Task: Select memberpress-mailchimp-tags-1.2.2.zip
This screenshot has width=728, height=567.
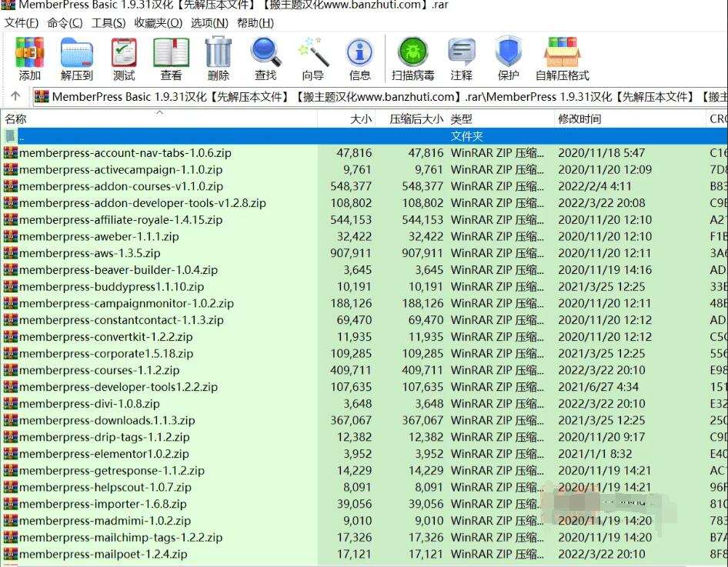Action: (121, 537)
